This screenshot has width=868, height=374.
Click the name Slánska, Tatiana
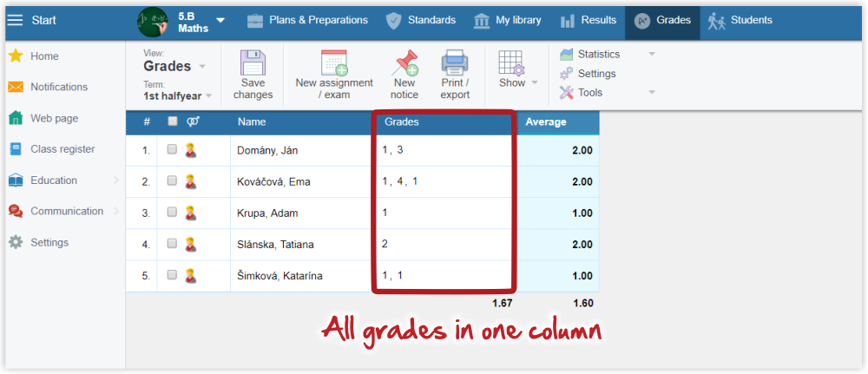[x=275, y=245]
